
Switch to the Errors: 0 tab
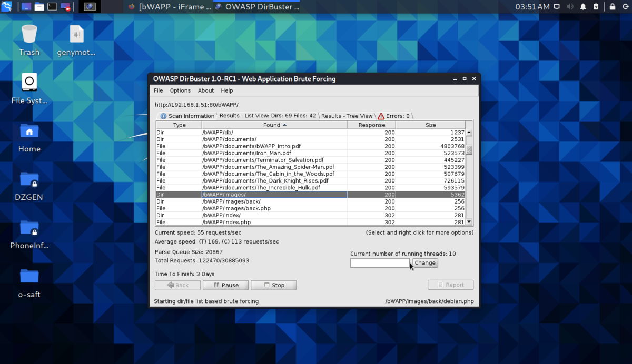pos(394,116)
